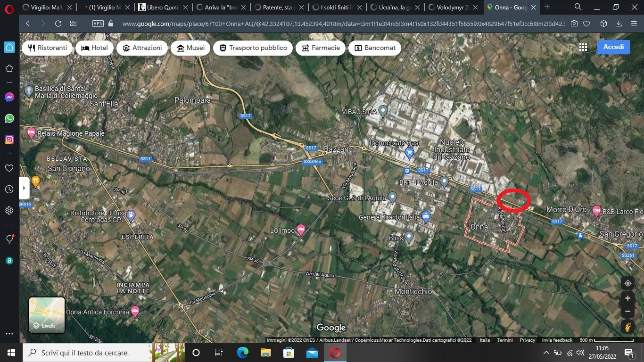Click the Accedi sign-in button
This screenshot has height=362, width=644.
(x=613, y=47)
